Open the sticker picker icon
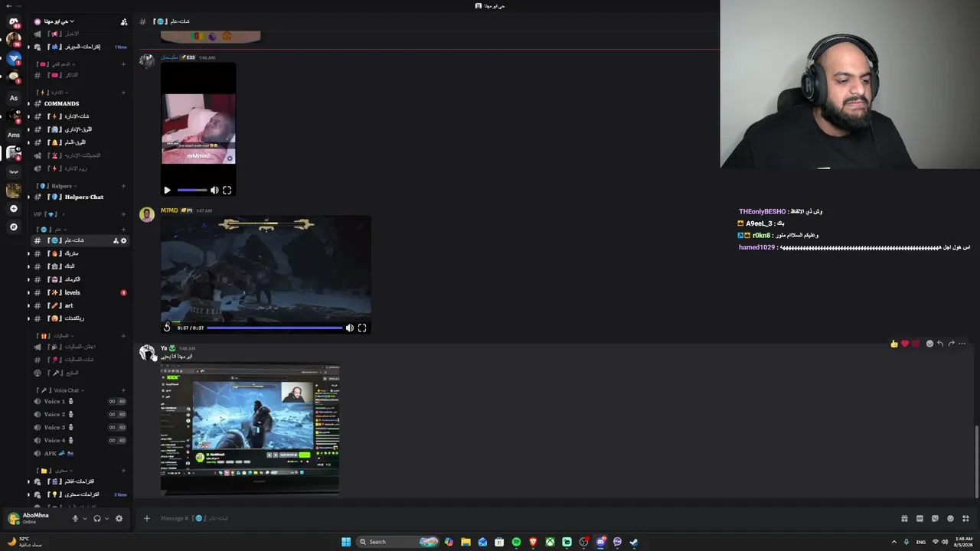The width and height of the screenshot is (980, 551). (935, 518)
